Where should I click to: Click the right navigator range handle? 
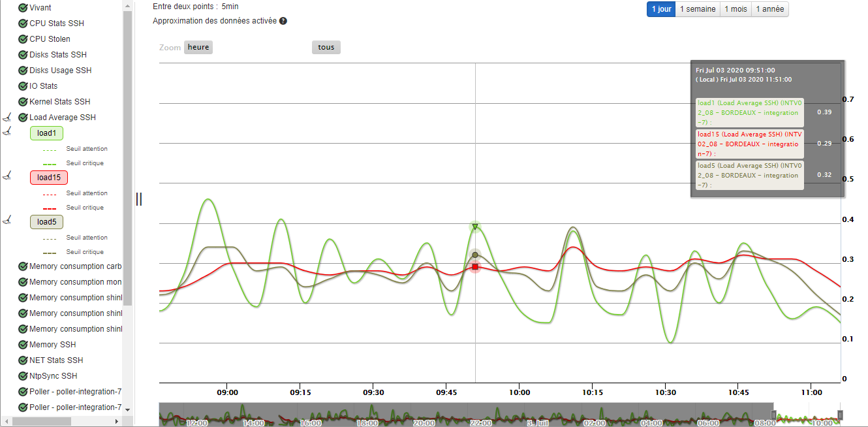click(x=840, y=415)
